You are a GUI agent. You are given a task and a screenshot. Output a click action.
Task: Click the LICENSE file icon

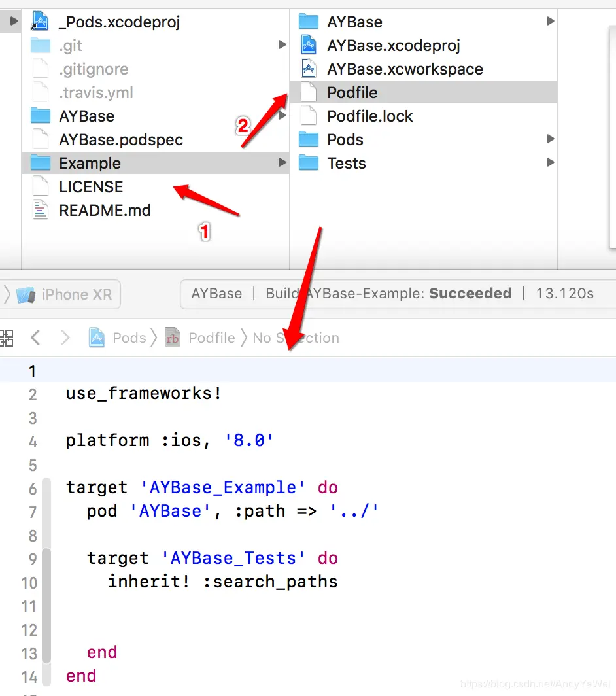click(x=41, y=186)
